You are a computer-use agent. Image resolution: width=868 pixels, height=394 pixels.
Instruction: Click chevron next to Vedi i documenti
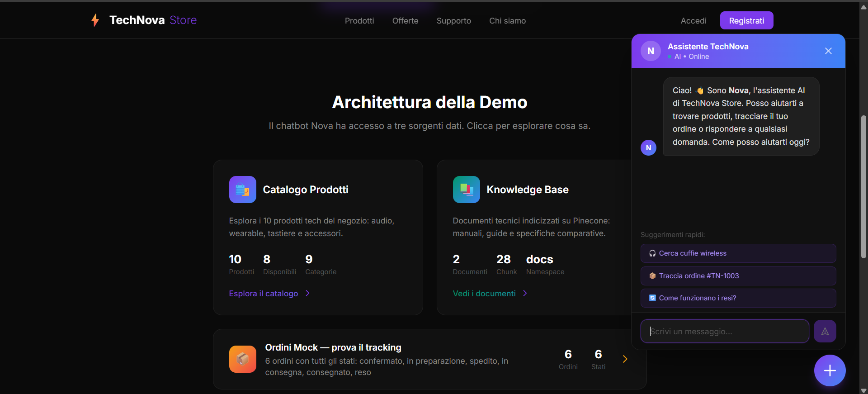tap(525, 294)
